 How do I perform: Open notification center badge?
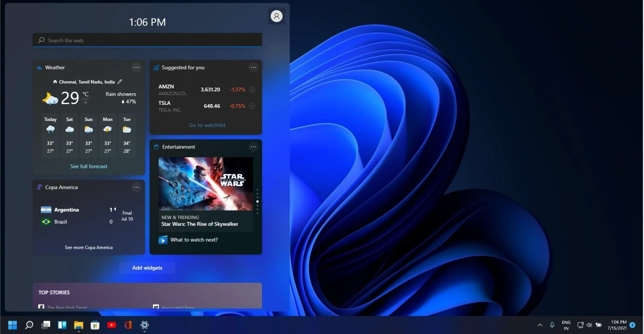(632, 325)
